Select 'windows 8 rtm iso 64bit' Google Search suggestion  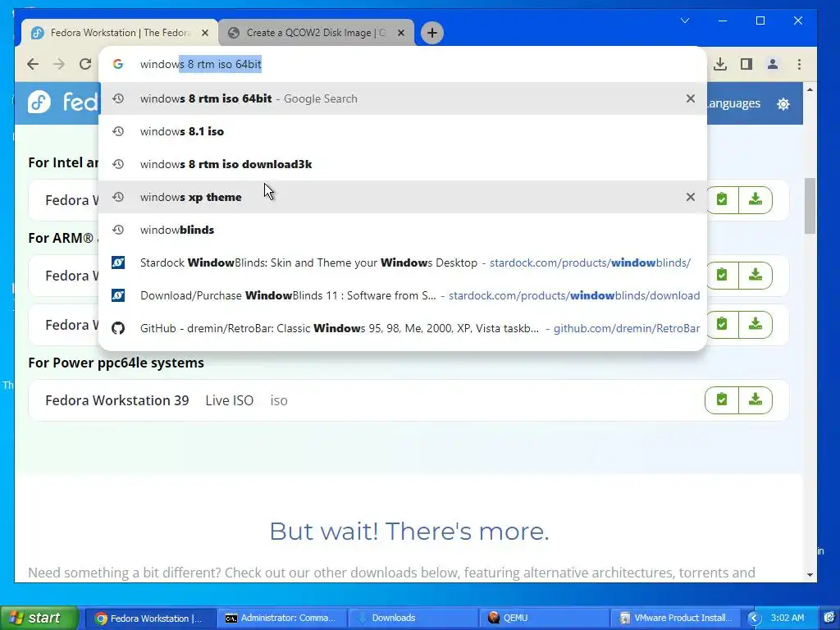403,98
